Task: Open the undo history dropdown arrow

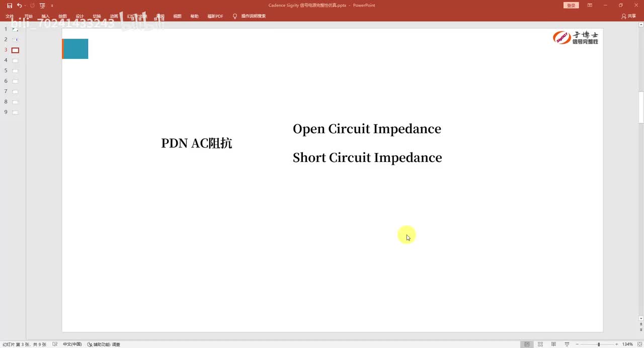Action: [25, 6]
